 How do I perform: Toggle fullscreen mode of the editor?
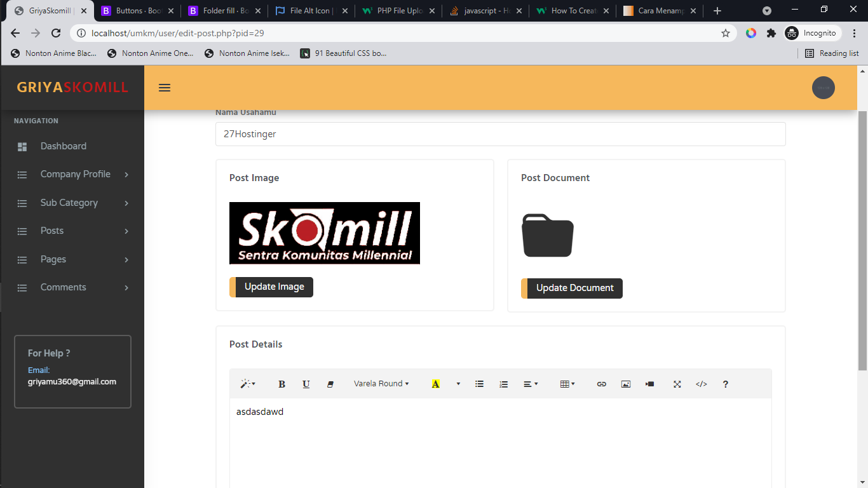click(677, 384)
